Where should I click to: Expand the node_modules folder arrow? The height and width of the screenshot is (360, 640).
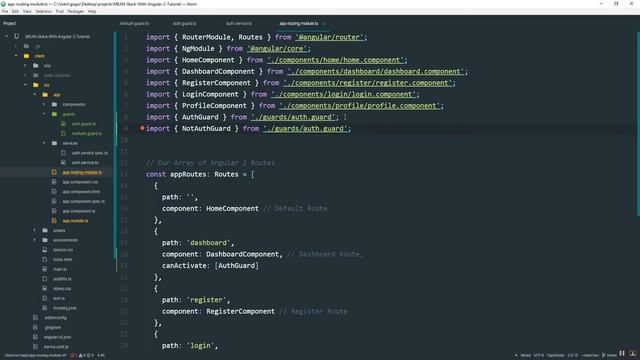click(25, 75)
